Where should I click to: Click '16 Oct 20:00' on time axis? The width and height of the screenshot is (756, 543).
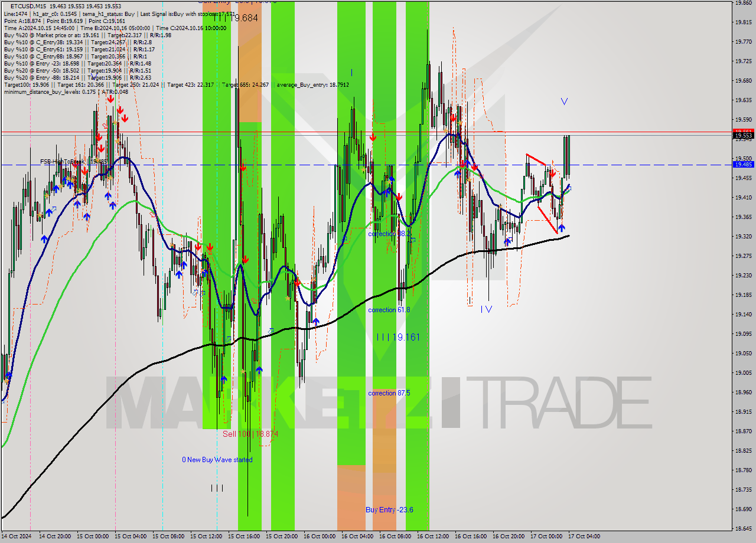pyautogui.click(x=509, y=537)
